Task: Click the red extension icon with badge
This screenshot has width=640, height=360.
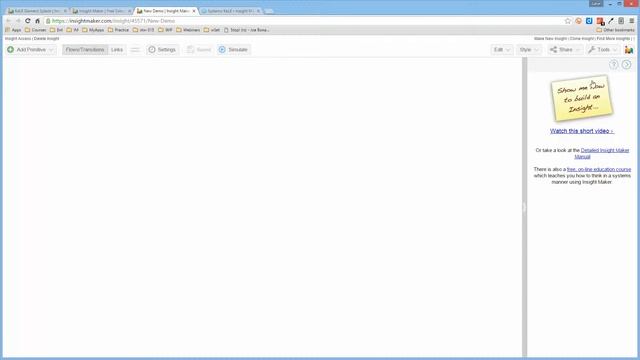Action: pos(600,21)
